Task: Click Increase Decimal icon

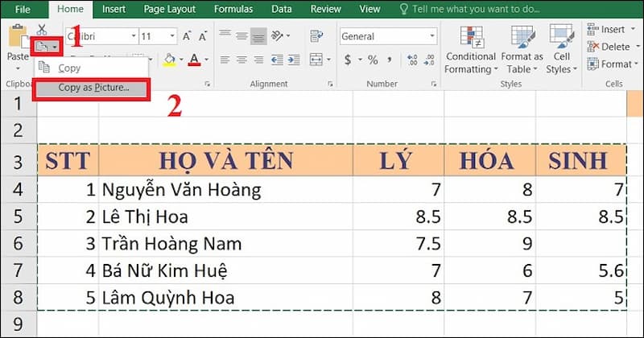Action: tap(412, 60)
